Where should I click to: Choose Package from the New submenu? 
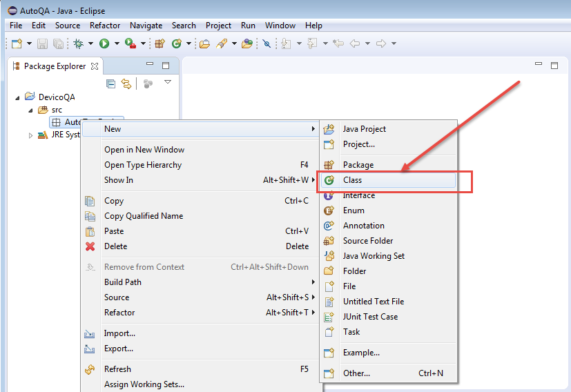pos(388,165)
